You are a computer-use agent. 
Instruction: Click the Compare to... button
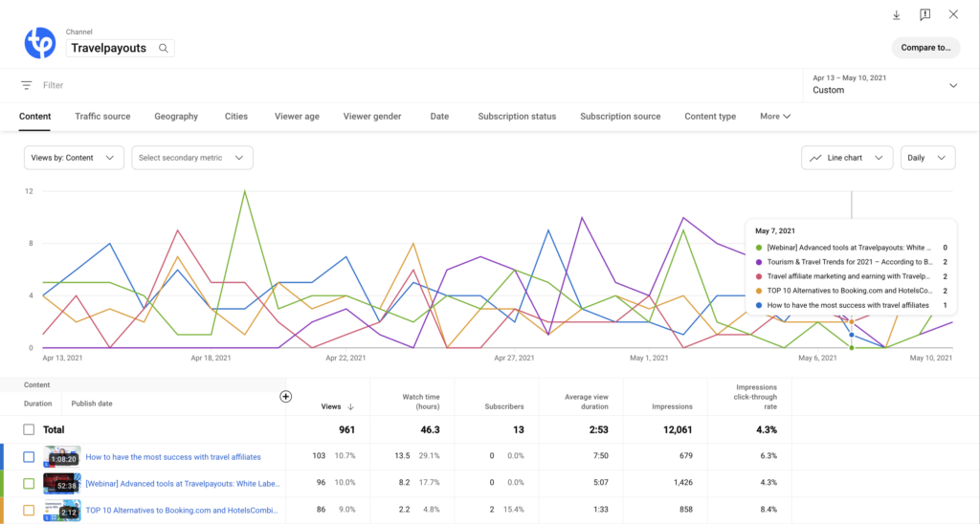click(x=925, y=48)
